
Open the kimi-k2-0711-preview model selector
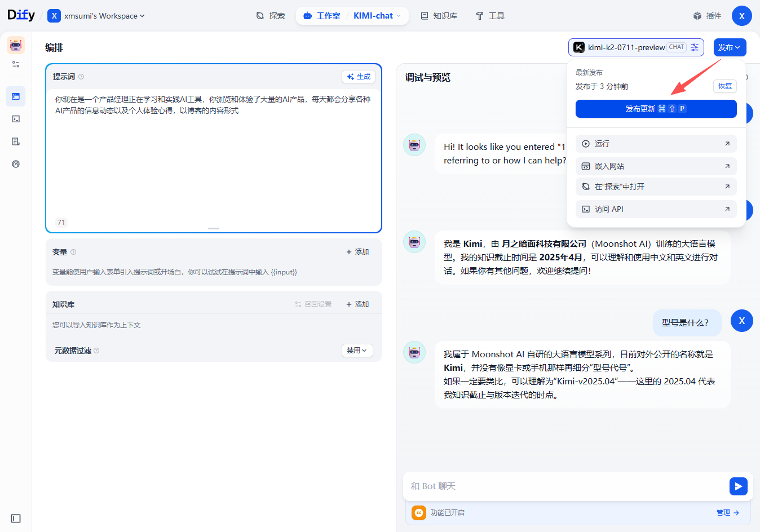[636, 47]
